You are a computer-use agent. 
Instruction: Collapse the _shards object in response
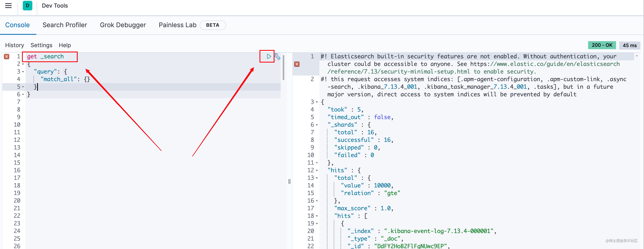tap(317, 125)
